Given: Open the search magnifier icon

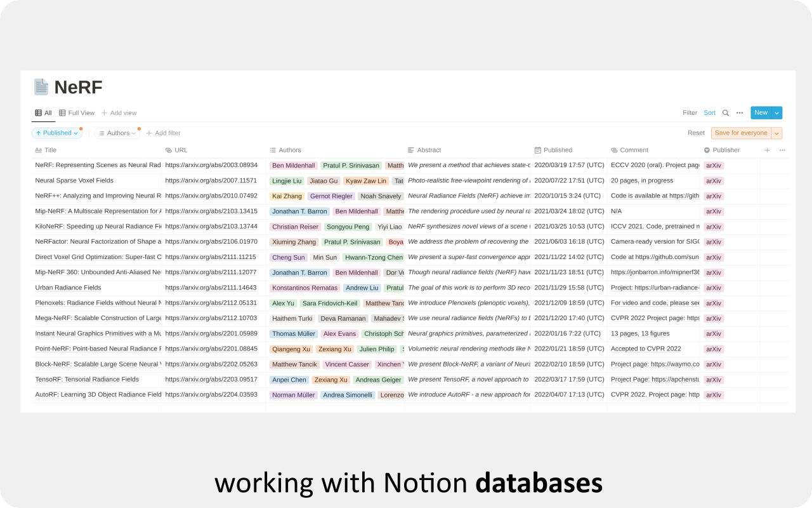Looking at the screenshot, I should point(726,113).
